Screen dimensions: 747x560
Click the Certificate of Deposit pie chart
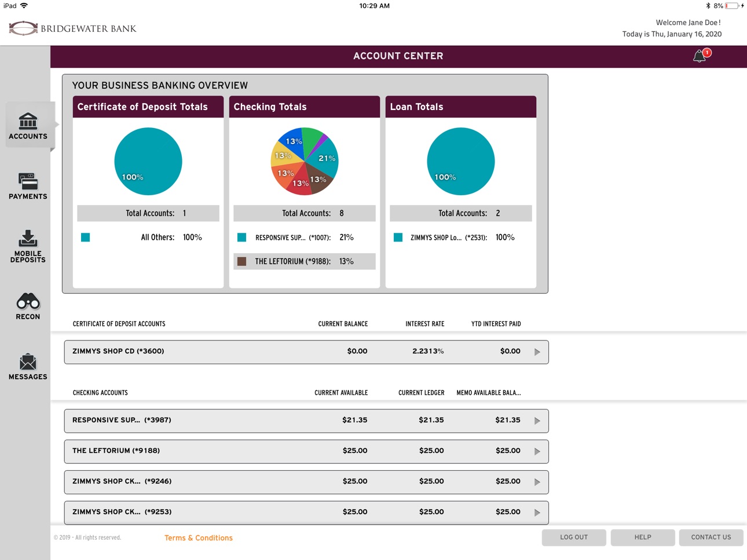(148, 162)
